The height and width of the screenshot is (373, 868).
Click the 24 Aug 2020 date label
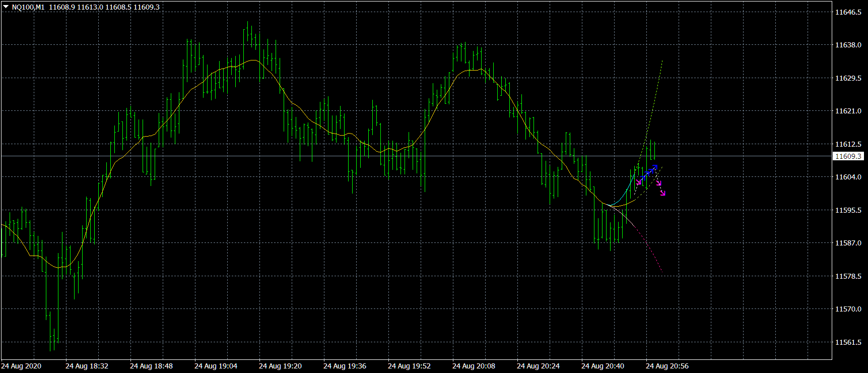click(x=21, y=366)
